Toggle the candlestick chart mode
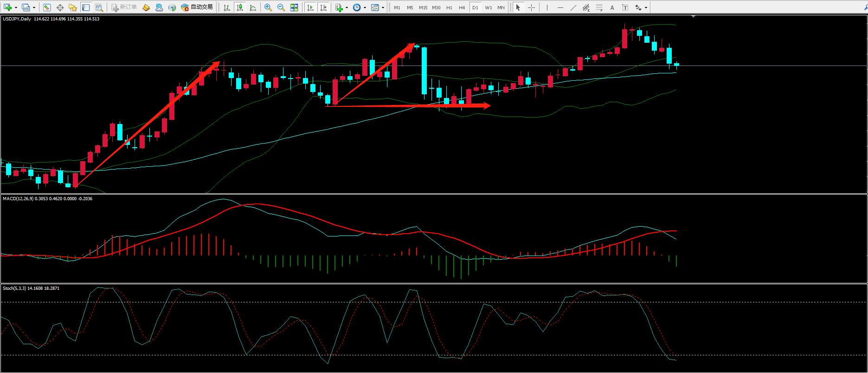This screenshot has width=868, height=373. click(240, 7)
